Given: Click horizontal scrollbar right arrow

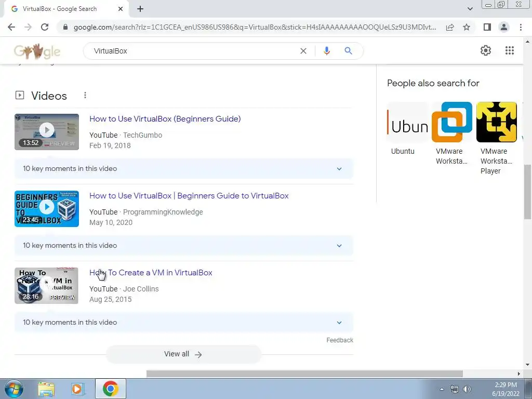Looking at the screenshot, I should coord(519,374).
